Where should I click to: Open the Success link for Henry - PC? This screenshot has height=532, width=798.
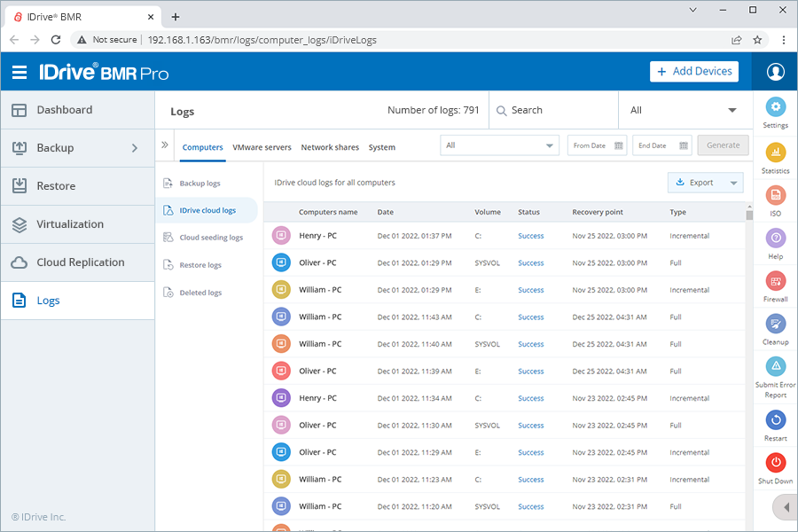530,236
